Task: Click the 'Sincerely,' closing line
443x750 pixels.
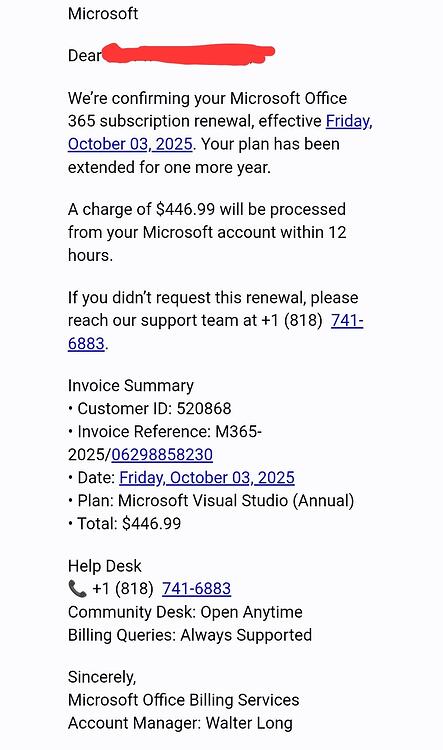Action: pos(102,677)
